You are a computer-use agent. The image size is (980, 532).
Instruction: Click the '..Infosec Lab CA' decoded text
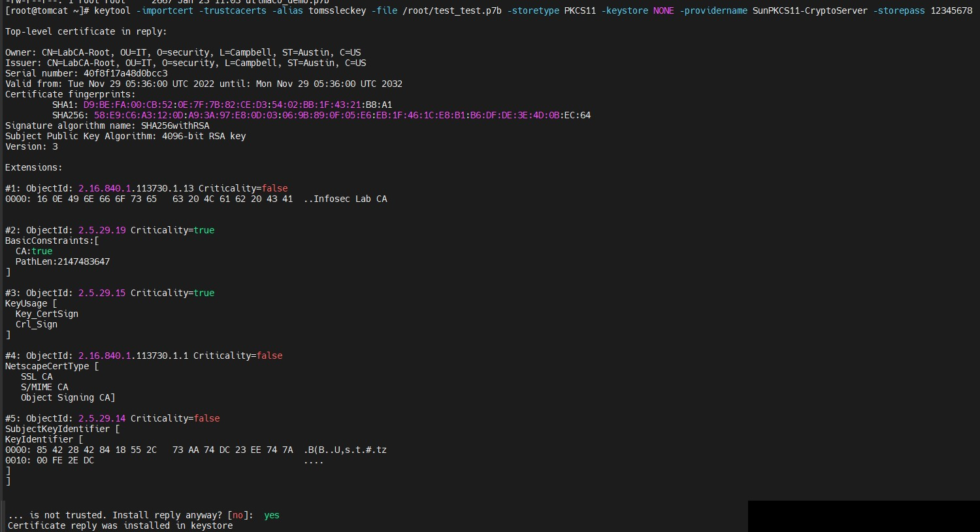point(345,199)
